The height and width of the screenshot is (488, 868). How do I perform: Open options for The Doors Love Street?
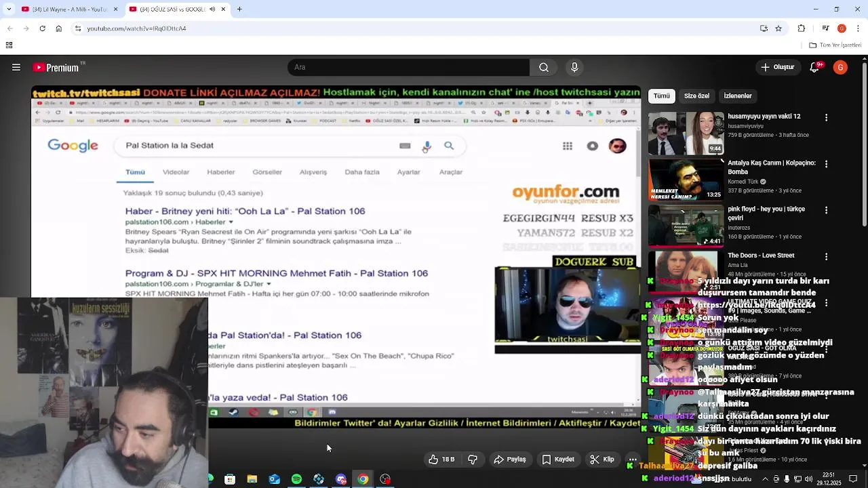pyautogui.click(x=826, y=256)
